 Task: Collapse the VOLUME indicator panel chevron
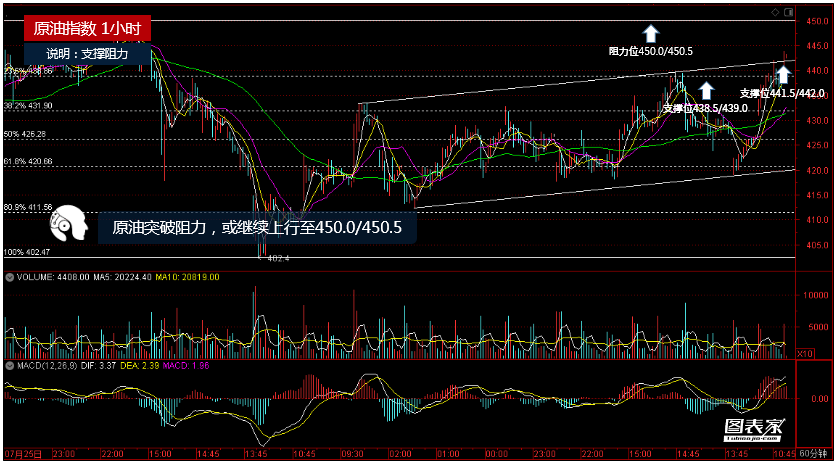pos(9,277)
